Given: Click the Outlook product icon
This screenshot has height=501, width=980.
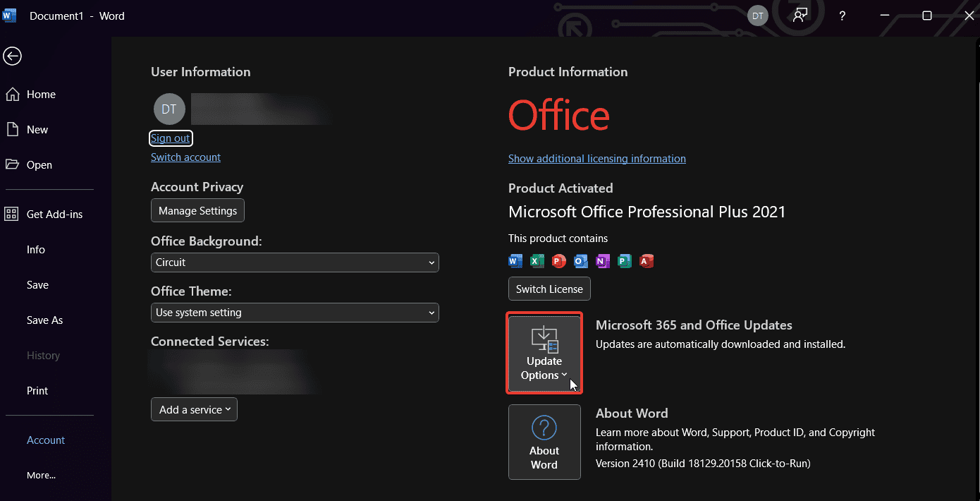Looking at the screenshot, I should pos(581,261).
